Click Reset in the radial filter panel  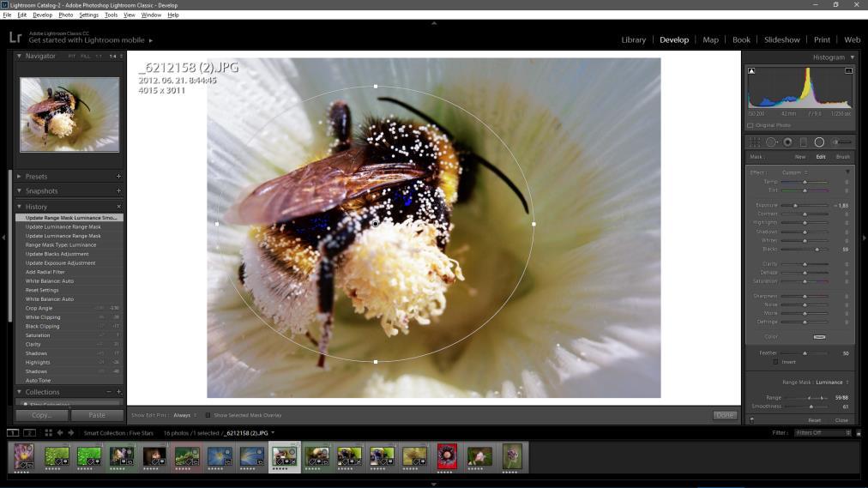pos(814,420)
